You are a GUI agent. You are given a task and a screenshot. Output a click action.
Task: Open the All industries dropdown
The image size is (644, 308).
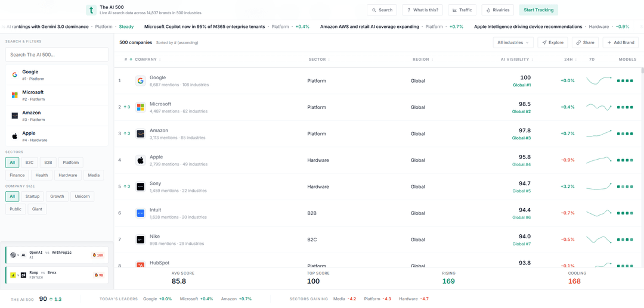click(x=513, y=43)
